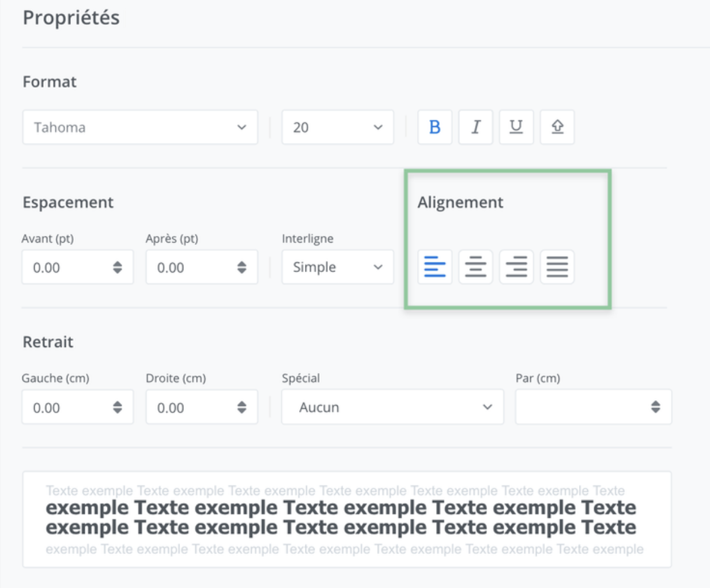This screenshot has width=710, height=588.
Task: Center align the text
Action: [x=475, y=267]
